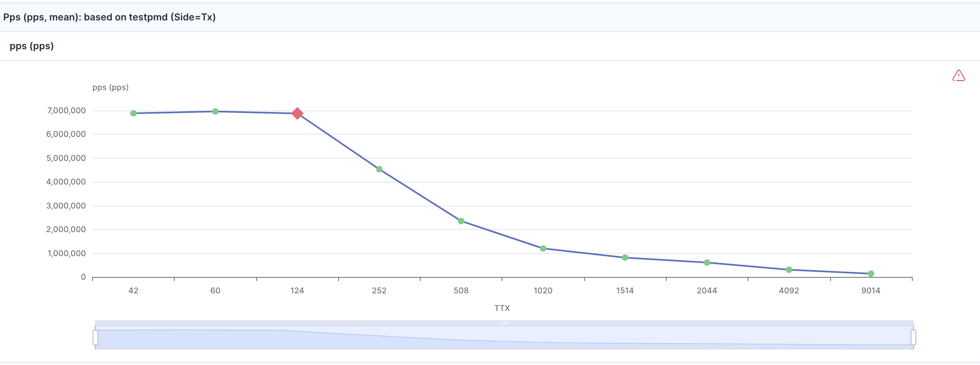Screen dimensions: 980x365
Task: Click the data point at TTX 4092
Action: click(x=789, y=269)
